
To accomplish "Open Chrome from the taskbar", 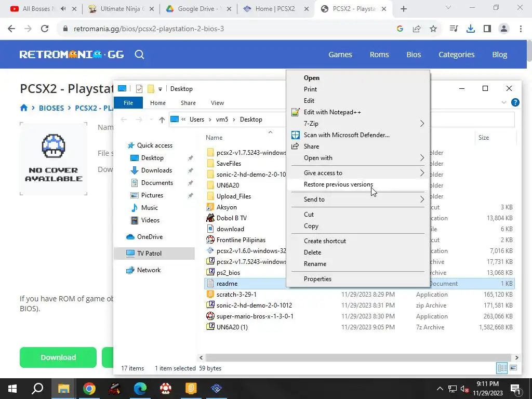I will (89, 389).
